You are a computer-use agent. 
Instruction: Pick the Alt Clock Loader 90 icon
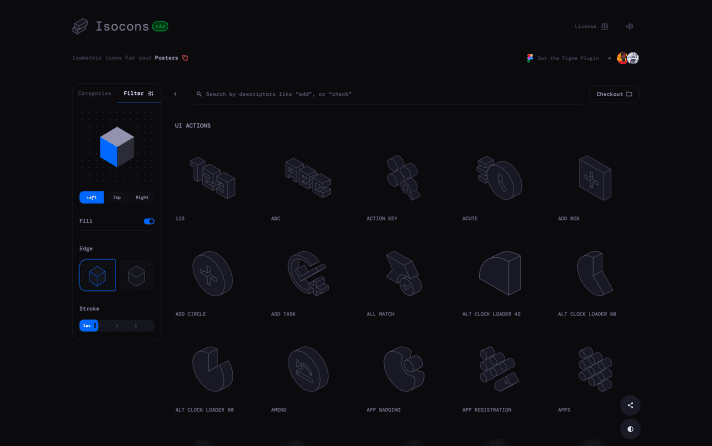click(213, 369)
